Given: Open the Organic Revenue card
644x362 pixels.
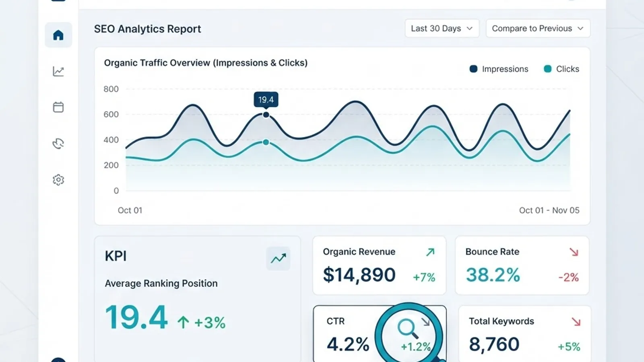Looking at the screenshot, I should point(380,265).
